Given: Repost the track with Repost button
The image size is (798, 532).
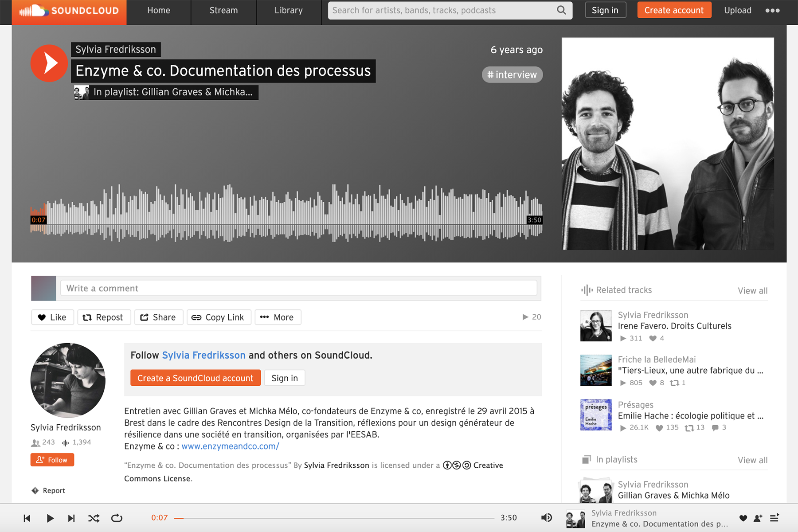Looking at the screenshot, I should (104, 317).
